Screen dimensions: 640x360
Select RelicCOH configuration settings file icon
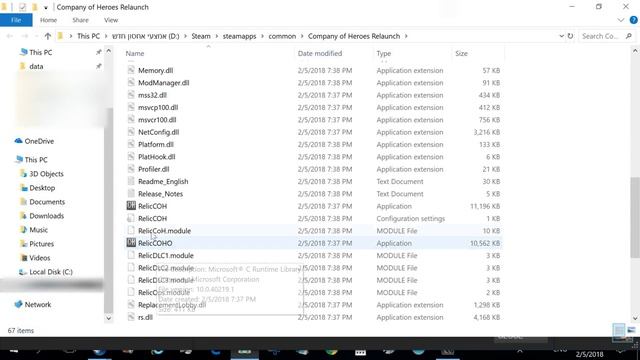(131, 218)
